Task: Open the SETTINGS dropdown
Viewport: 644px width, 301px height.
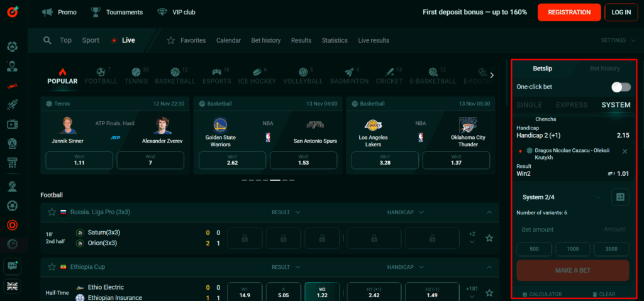Action: coord(619,40)
